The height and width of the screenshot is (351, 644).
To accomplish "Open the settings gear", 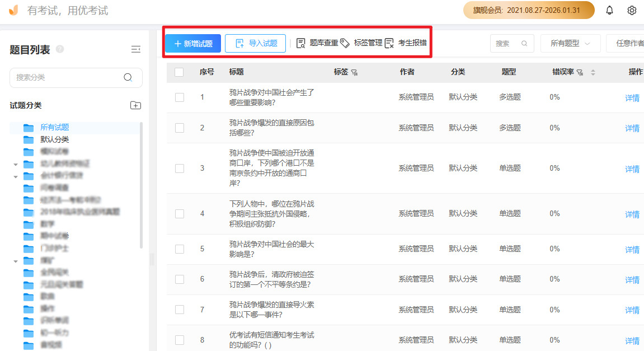I will coord(633,10).
